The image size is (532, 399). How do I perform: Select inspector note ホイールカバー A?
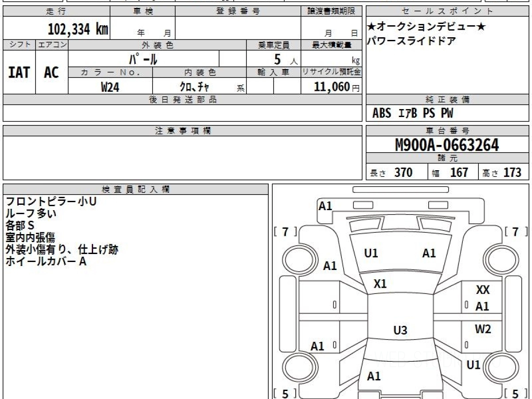tap(46, 262)
